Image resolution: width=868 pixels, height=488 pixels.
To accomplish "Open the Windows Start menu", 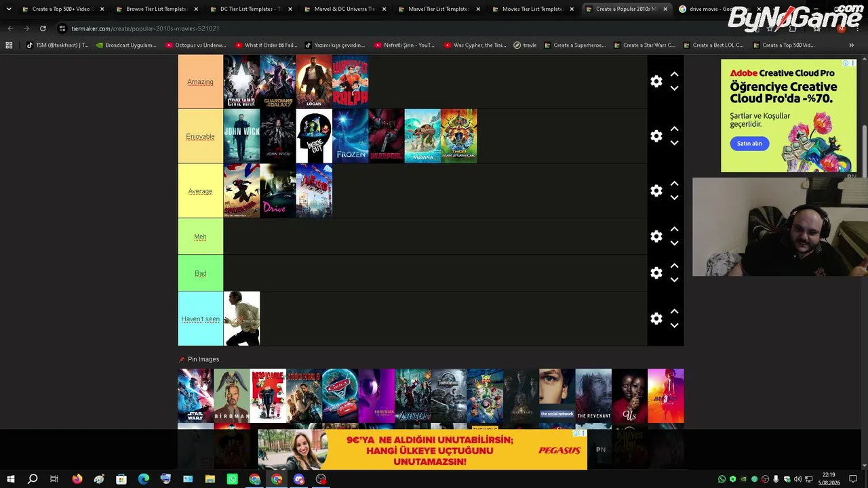I will 11,479.
